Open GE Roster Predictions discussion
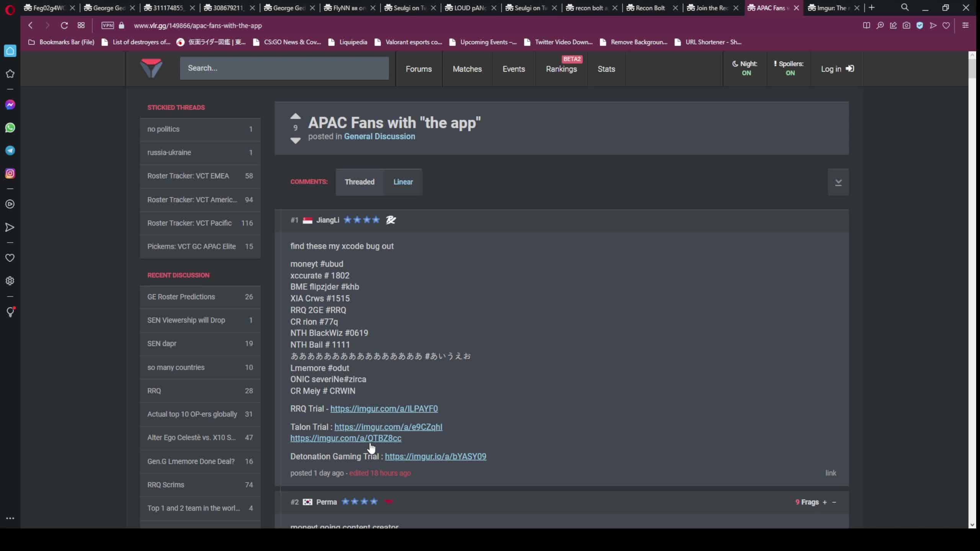The image size is (980, 551). pyautogui.click(x=200, y=297)
